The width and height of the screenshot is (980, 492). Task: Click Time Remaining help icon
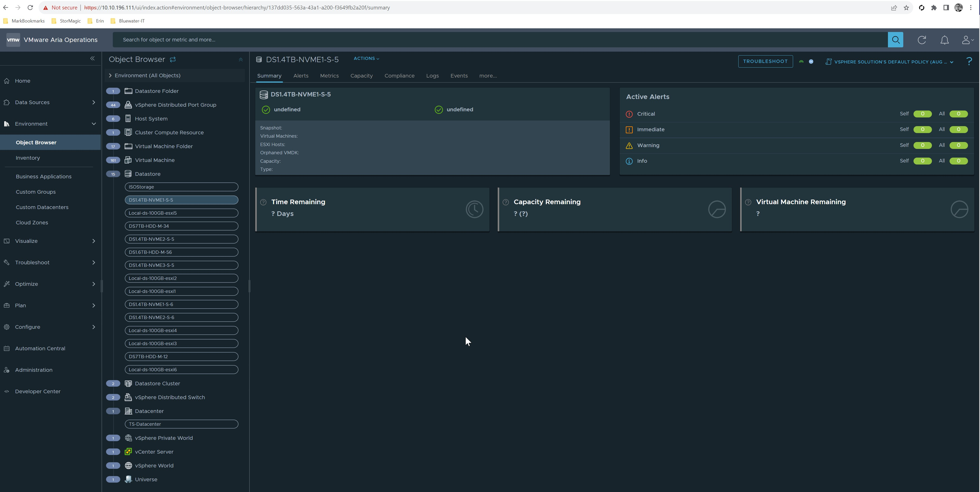click(263, 202)
